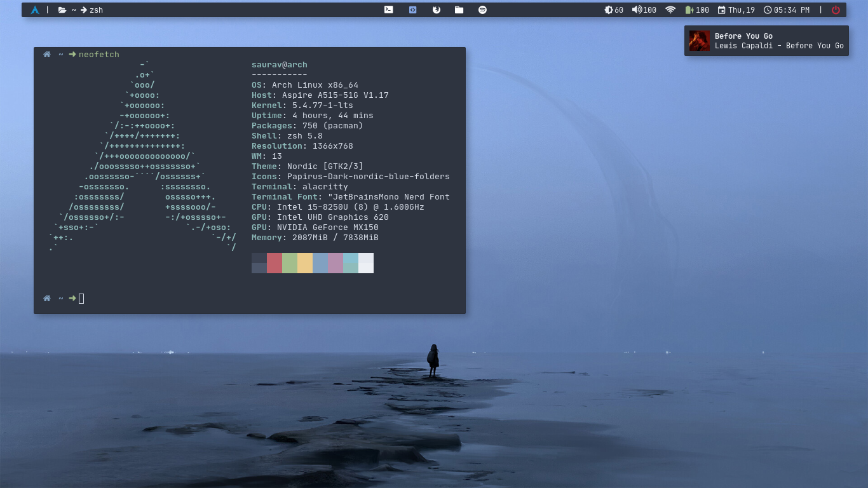Open the Before You Go notification title
This screenshot has height=488, width=868.
pos(743,36)
